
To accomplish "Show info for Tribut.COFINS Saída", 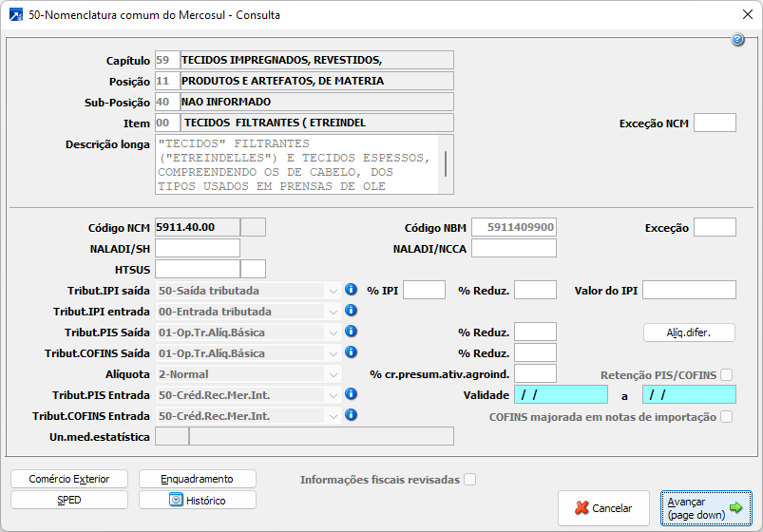I will coord(351,352).
